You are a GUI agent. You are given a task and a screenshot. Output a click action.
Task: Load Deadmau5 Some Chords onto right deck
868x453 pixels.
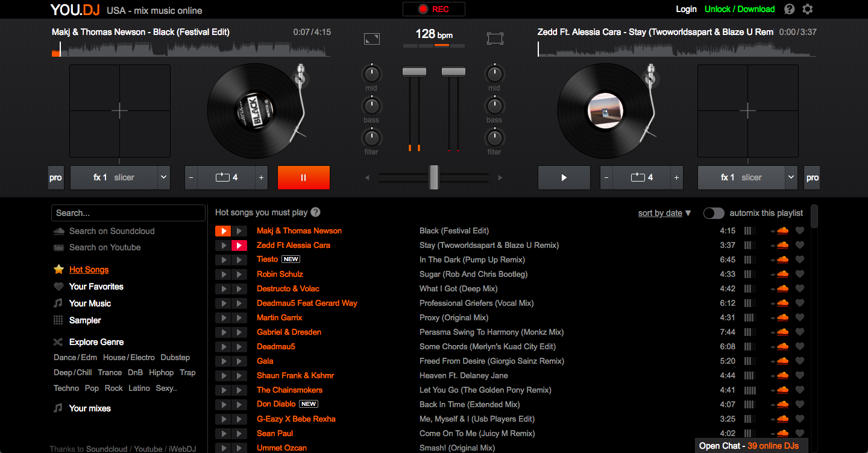[239, 346]
